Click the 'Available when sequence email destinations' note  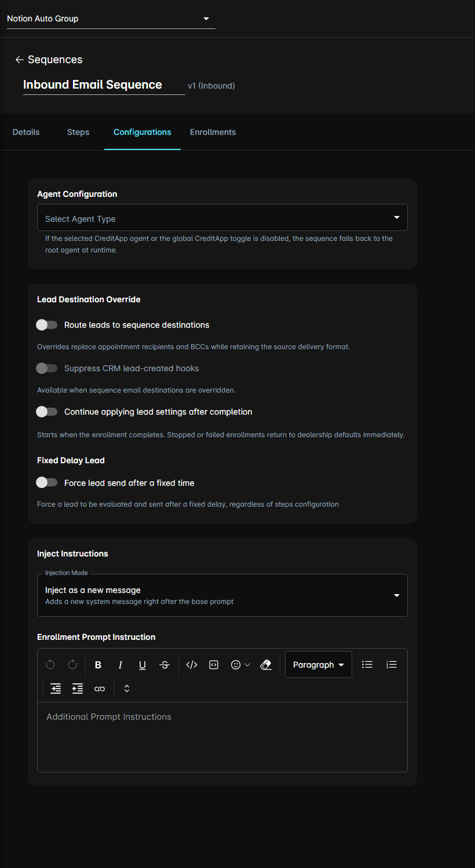[136, 390]
